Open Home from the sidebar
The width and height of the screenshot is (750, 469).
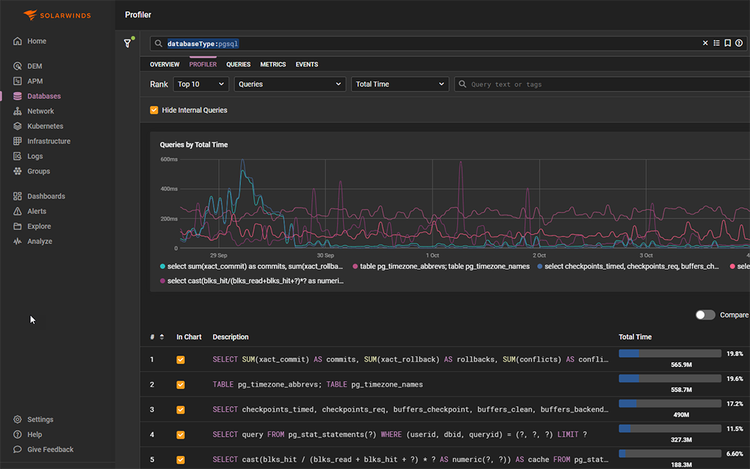point(30,41)
